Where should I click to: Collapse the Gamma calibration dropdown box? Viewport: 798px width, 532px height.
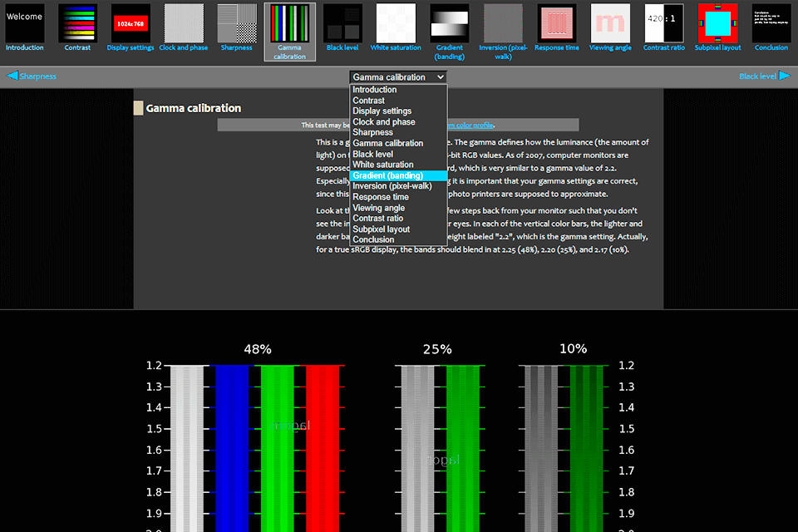[399, 76]
